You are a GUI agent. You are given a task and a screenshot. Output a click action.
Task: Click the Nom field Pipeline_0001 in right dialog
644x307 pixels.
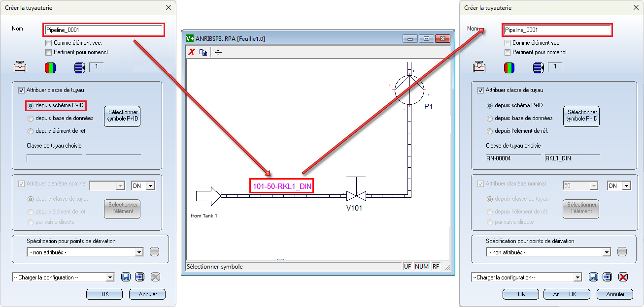557,30
